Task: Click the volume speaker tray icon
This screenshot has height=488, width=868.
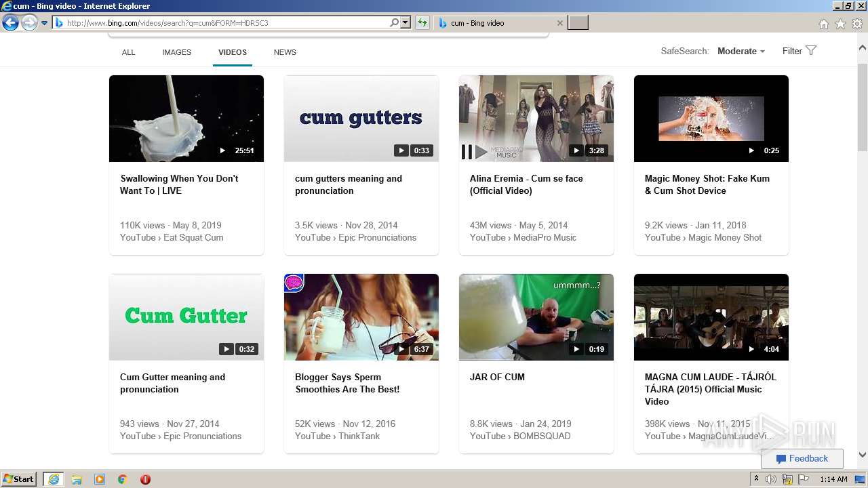Action: [x=771, y=479]
